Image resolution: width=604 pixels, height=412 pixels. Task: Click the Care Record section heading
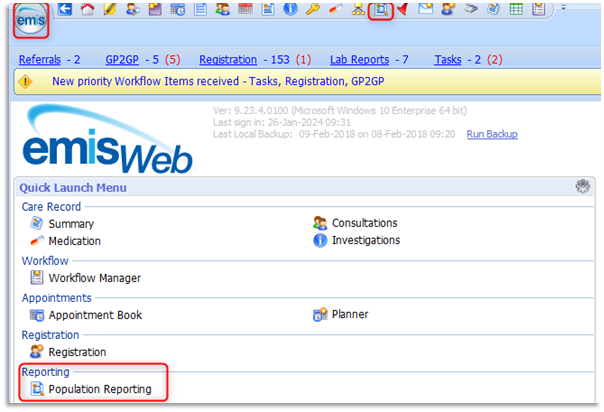[51, 207]
